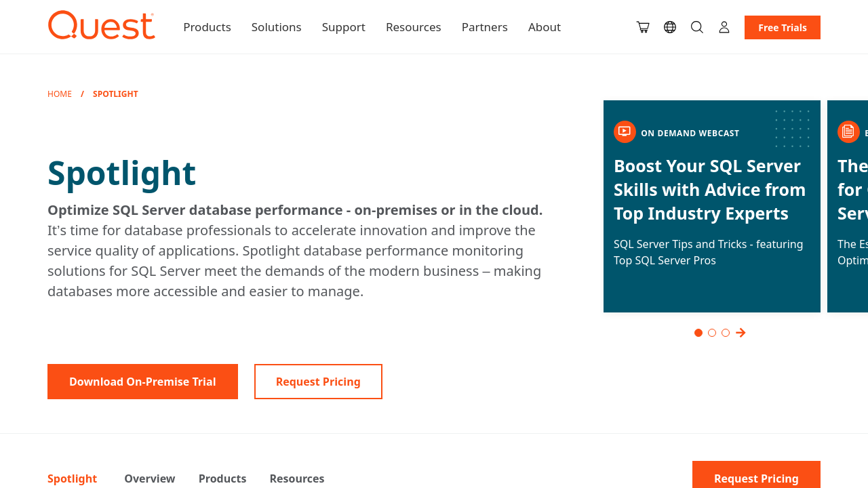The image size is (868, 488).
Task: Click the ON DEMAND WEBCAST label
Action: click(x=690, y=134)
